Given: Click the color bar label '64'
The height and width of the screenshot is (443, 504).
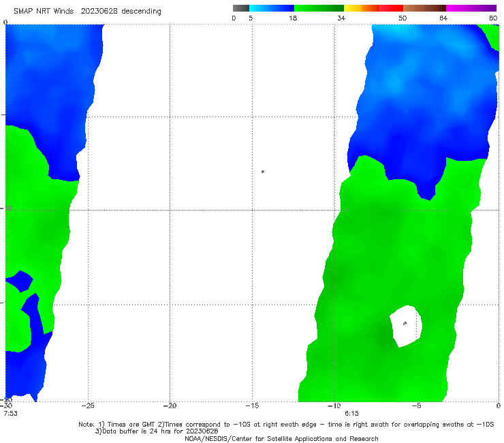Looking at the screenshot, I should coord(443,18).
